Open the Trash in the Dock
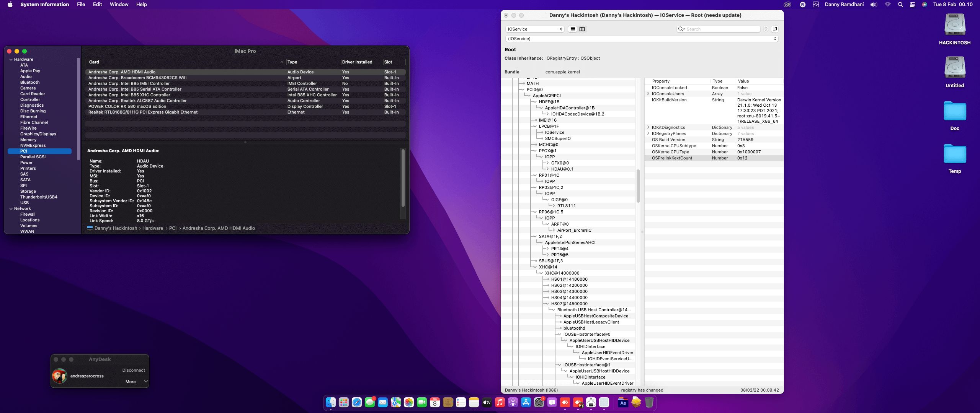 click(649, 402)
